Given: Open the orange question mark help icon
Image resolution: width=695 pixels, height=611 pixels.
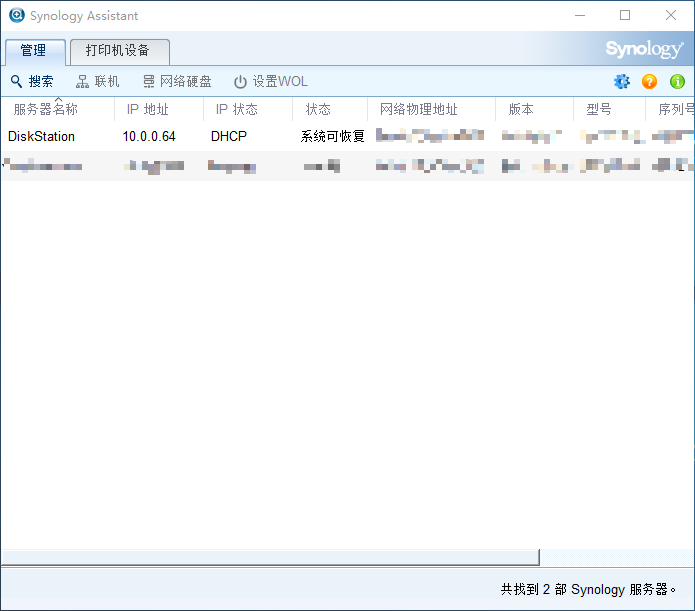Looking at the screenshot, I should (649, 82).
